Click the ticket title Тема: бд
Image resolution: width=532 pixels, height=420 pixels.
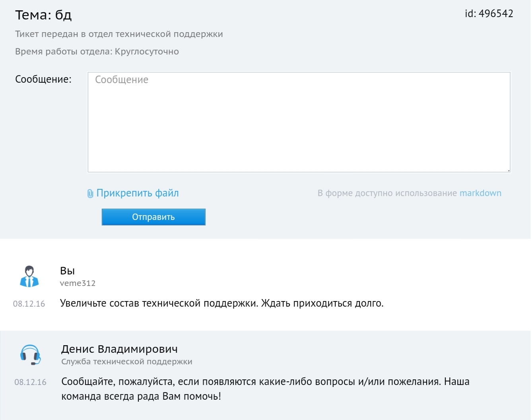pyautogui.click(x=43, y=15)
